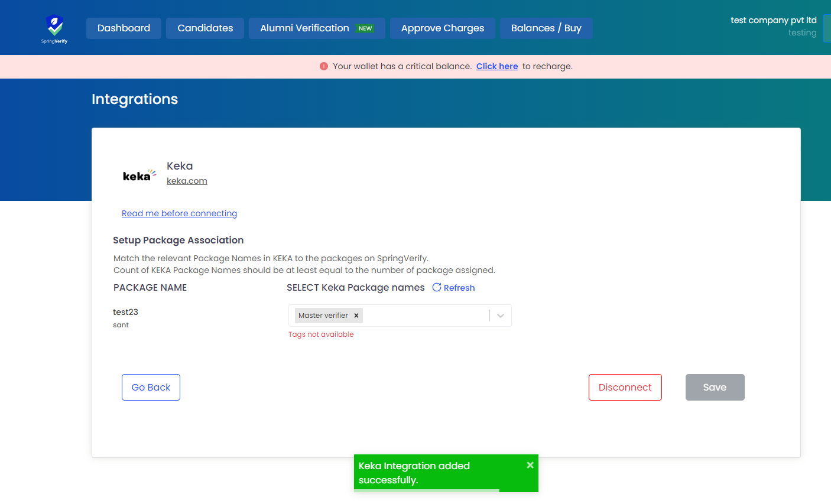This screenshot has height=504, width=831.
Task: Click the 'Keka' integration title
Action: coord(180,166)
